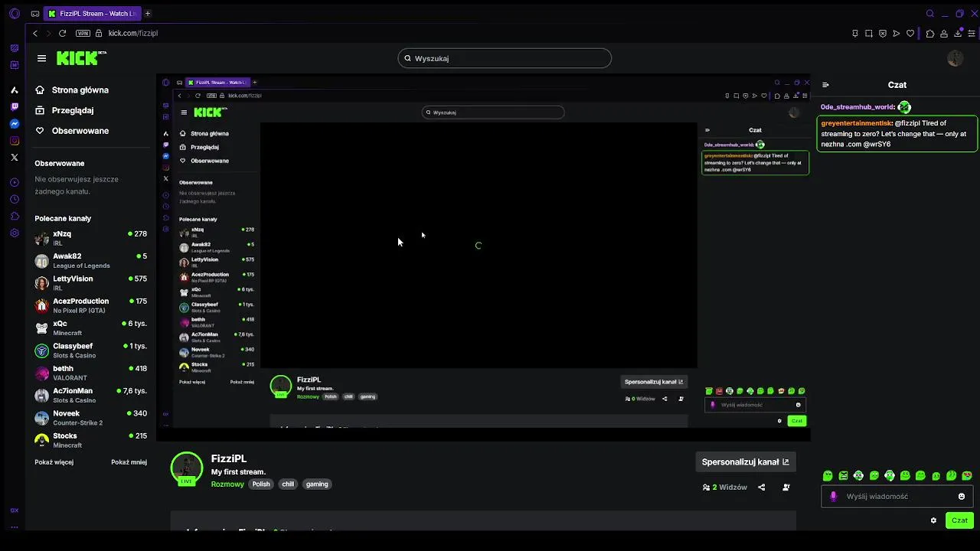Image resolution: width=980 pixels, height=551 pixels.
Task: Open the user avatar menu on Kick
Action: coord(955,58)
